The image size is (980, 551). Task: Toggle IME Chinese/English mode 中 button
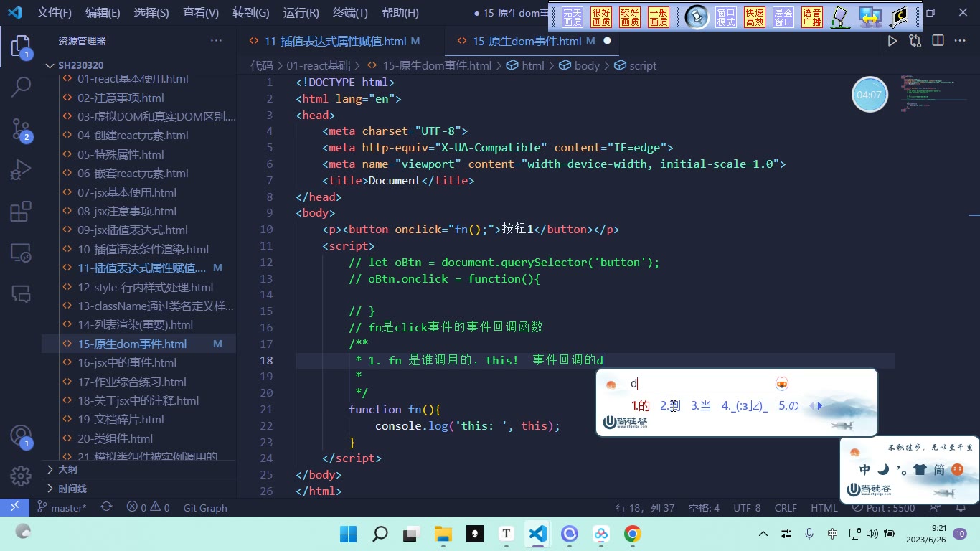pos(865,470)
